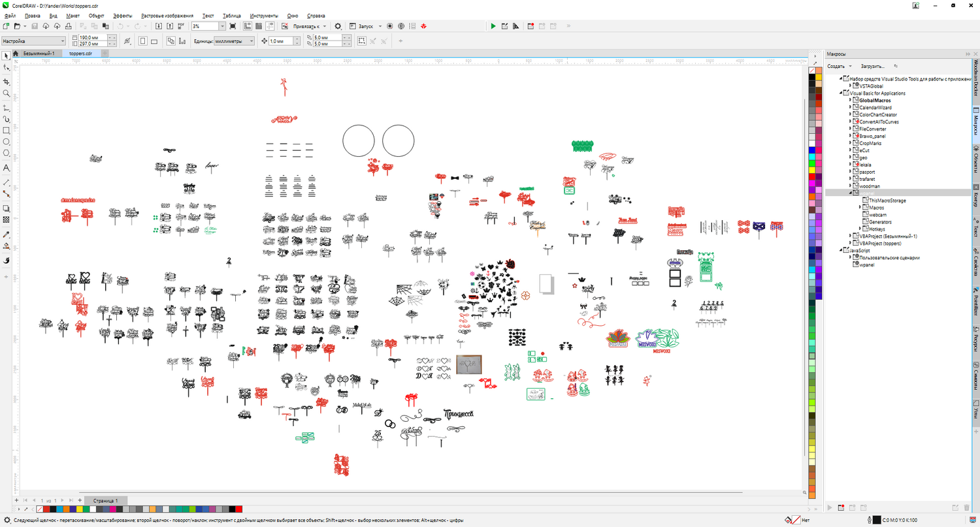Select the Pick tool in the toolbox
Viewport: 980px width, 527px height.
pos(7,56)
